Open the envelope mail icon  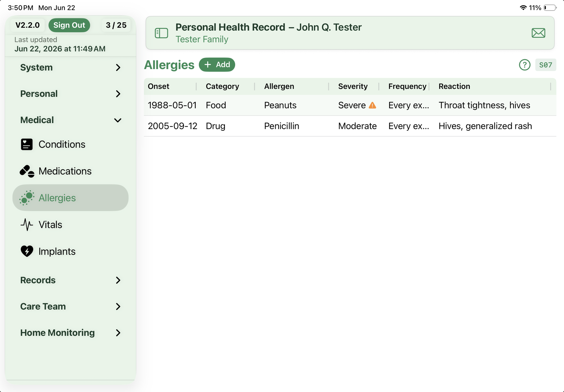tap(538, 33)
